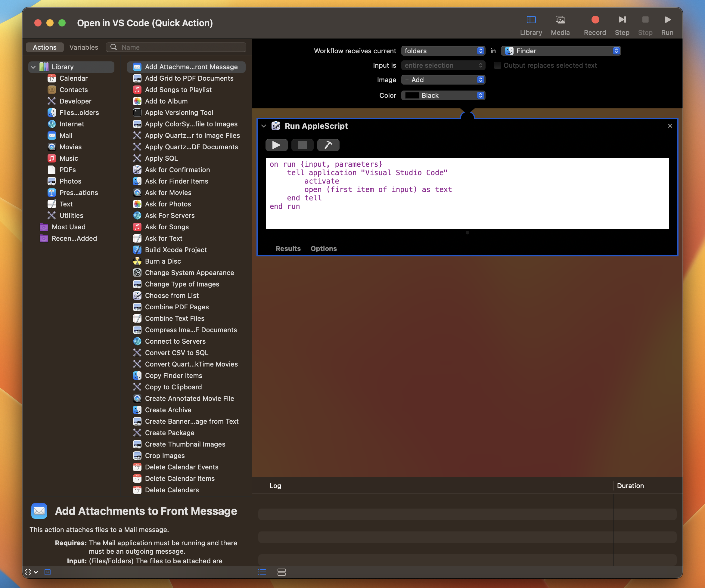
Task: Click the Run workflow toolbar icon
Action: point(667,20)
